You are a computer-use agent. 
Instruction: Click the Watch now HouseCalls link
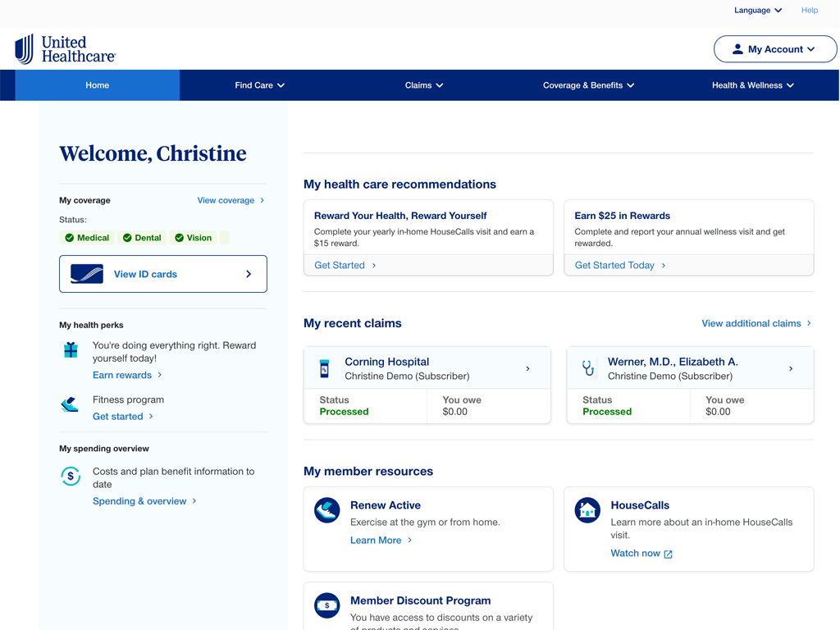pos(641,554)
